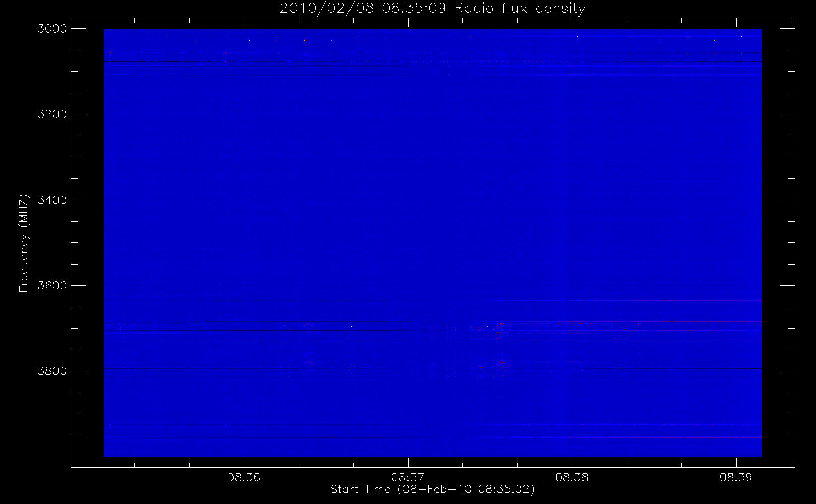Viewport: 816px width, 504px height.
Task: Click the 08:37 time tick label
Action: 408,477
